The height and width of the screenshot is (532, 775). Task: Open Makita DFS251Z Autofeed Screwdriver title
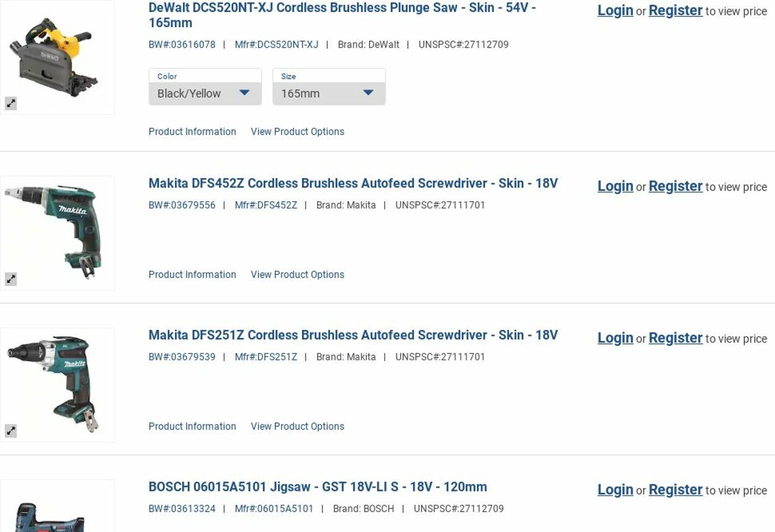[353, 335]
